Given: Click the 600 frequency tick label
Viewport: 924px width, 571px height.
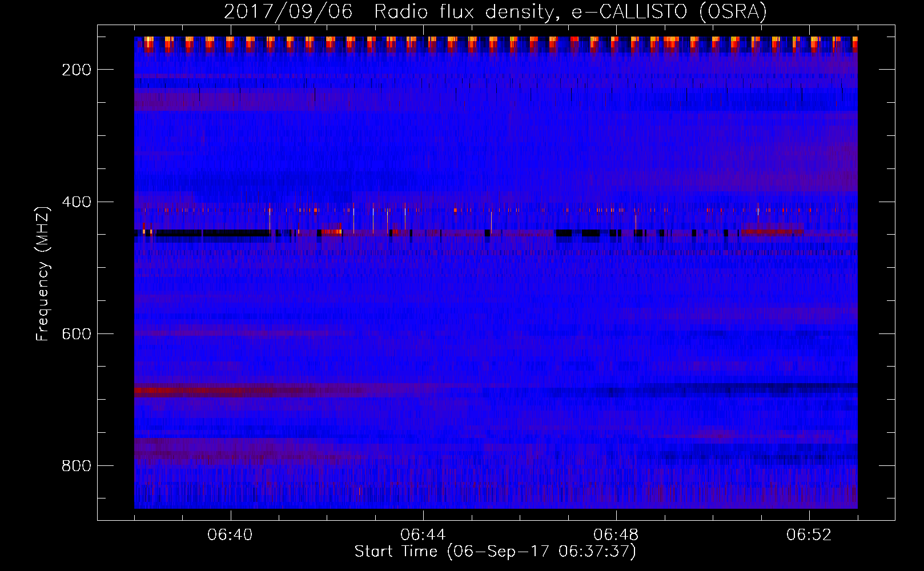Looking at the screenshot, I should click(x=77, y=333).
